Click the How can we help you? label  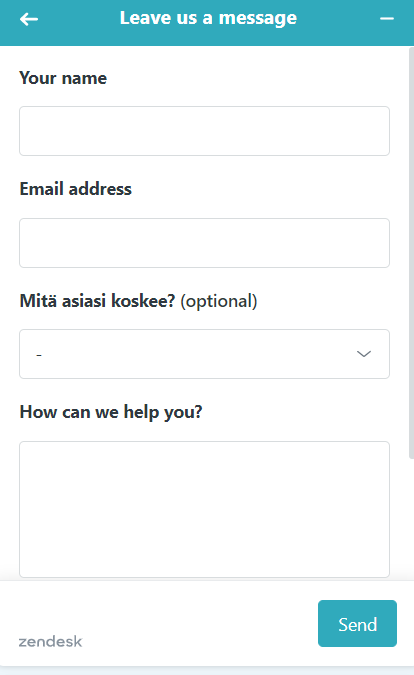[111, 412]
